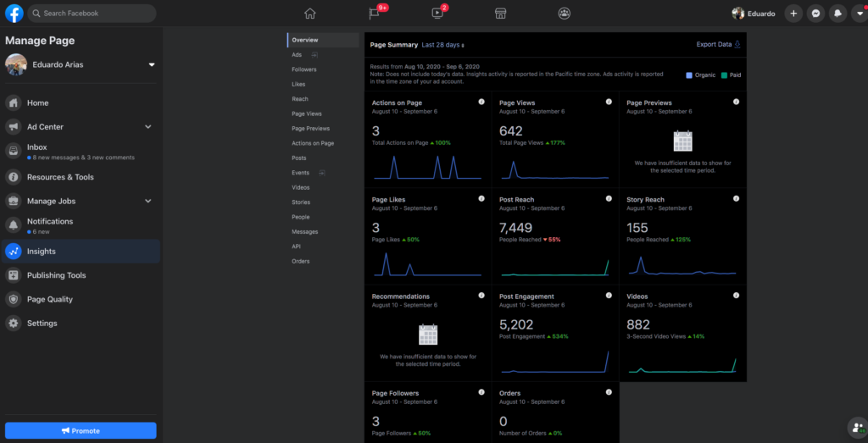Click info icon on Videos card
This screenshot has width=868, height=443.
pos(736,296)
